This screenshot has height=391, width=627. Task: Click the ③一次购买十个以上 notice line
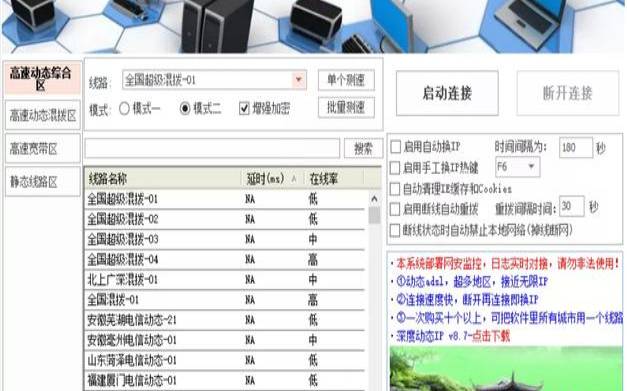click(509, 318)
